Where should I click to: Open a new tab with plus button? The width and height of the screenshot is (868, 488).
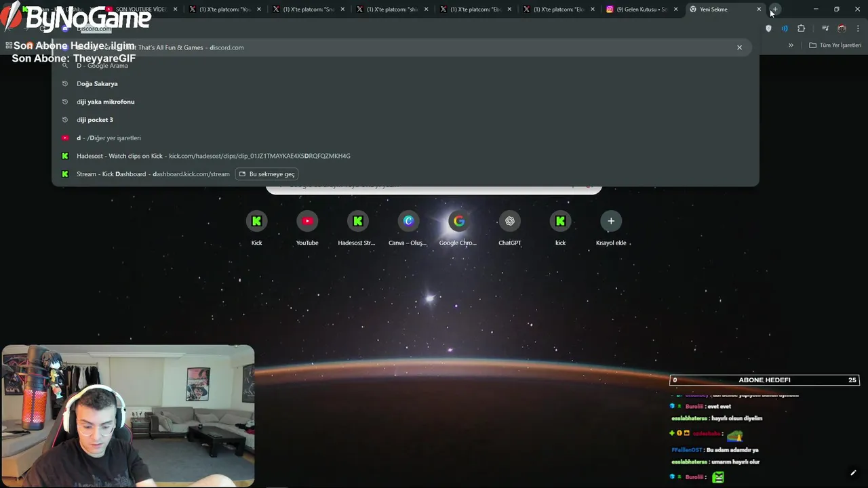(774, 9)
